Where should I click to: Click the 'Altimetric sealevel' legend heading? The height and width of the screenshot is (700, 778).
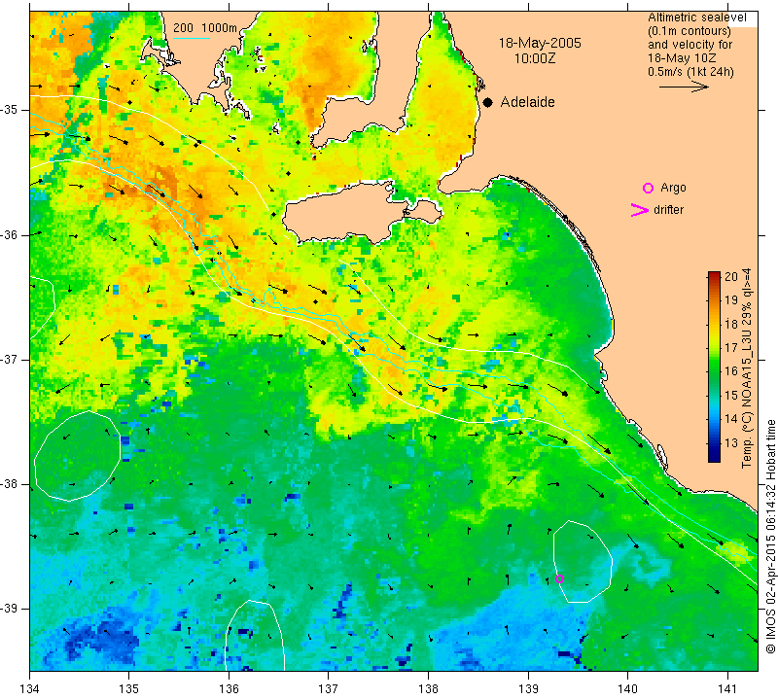point(696,17)
